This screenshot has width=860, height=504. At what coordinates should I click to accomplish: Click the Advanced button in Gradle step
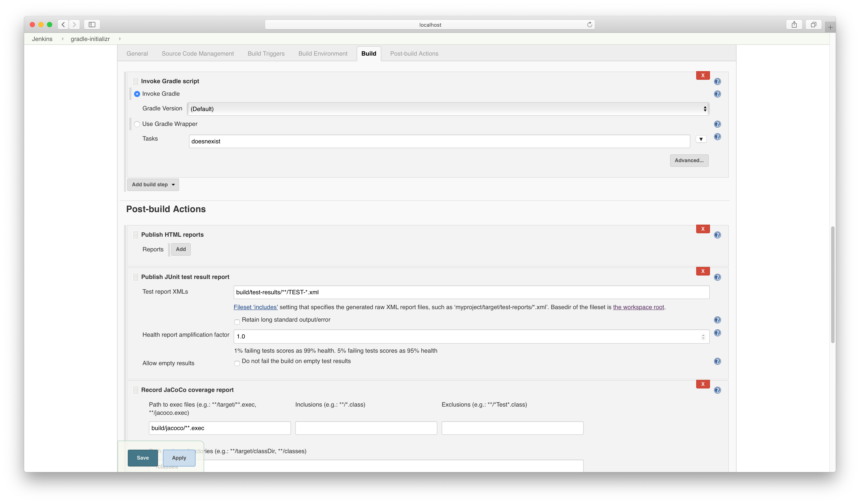click(x=689, y=160)
